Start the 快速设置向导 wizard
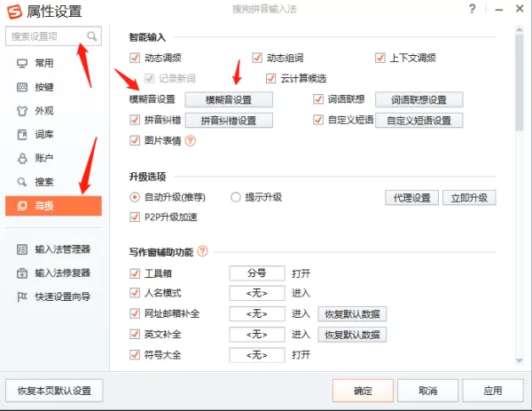 click(x=53, y=296)
